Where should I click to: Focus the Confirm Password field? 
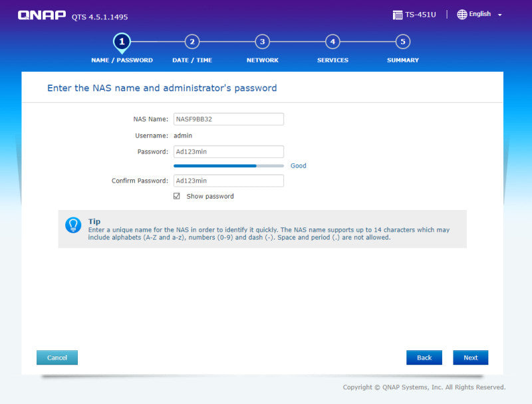click(x=229, y=181)
